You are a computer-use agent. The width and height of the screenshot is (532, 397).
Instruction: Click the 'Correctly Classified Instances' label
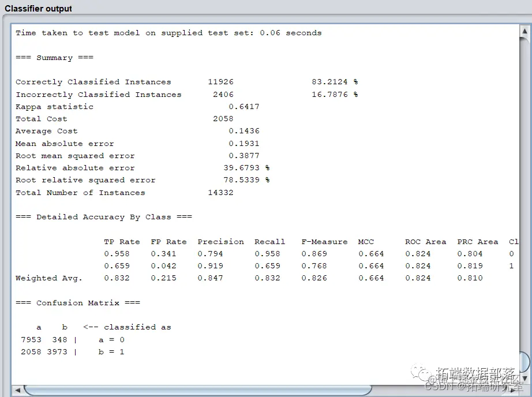(93, 82)
